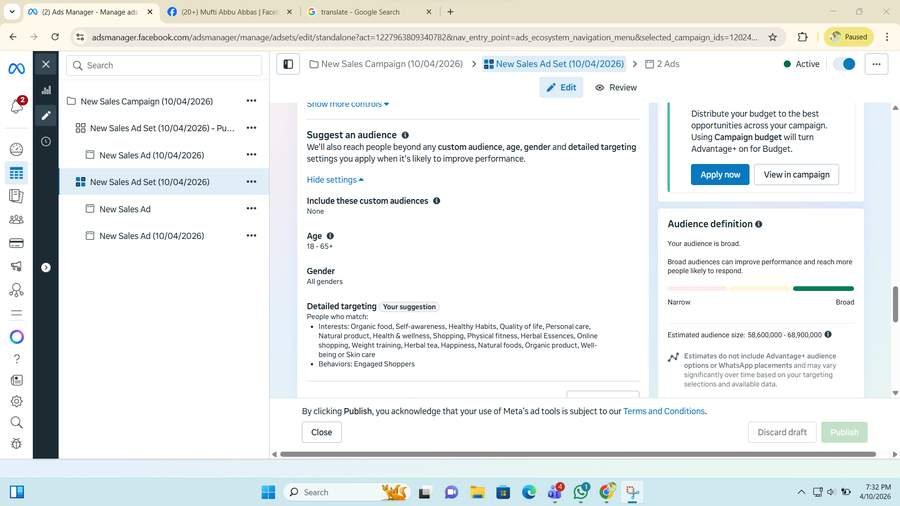Switch to the Review tab
This screenshot has height=506, width=900.
616,87
